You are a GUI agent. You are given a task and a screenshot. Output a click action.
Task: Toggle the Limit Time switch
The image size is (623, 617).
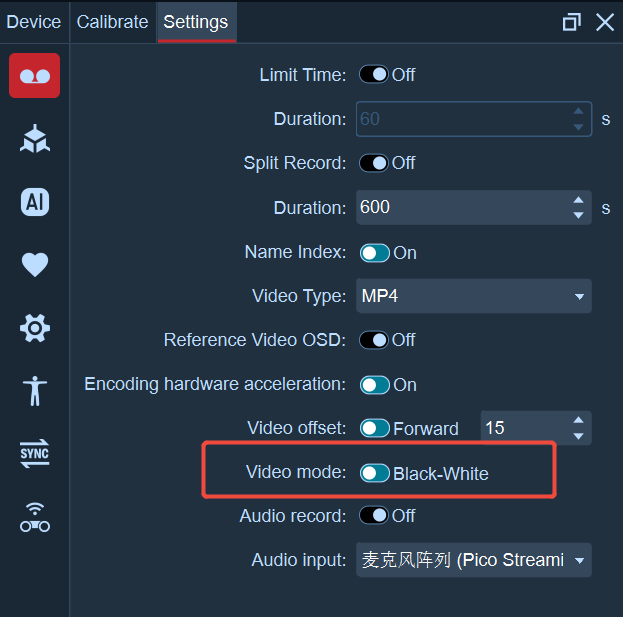(374, 74)
